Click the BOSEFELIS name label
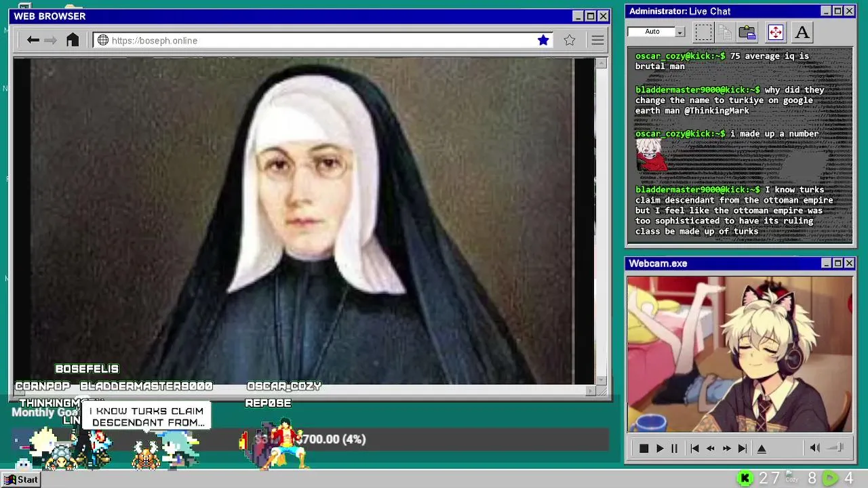 pyautogui.click(x=87, y=369)
